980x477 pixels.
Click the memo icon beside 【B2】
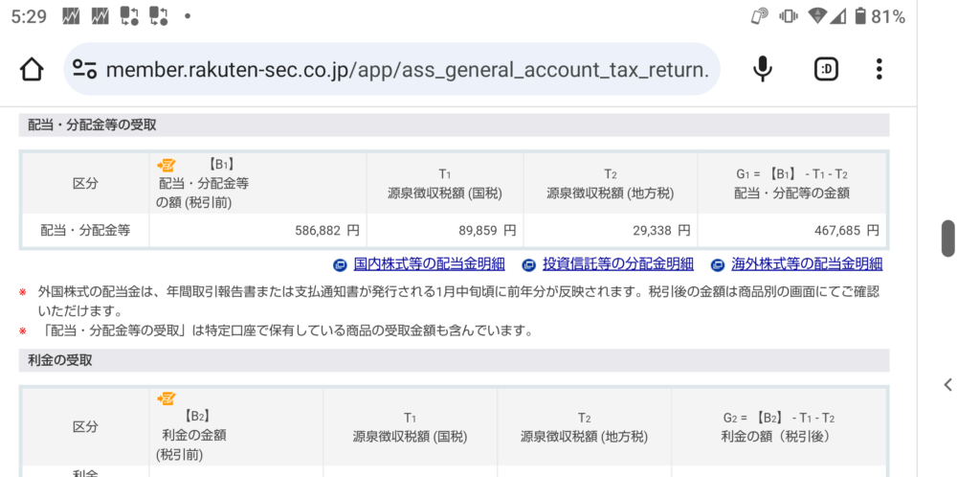(x=167, y=398)
